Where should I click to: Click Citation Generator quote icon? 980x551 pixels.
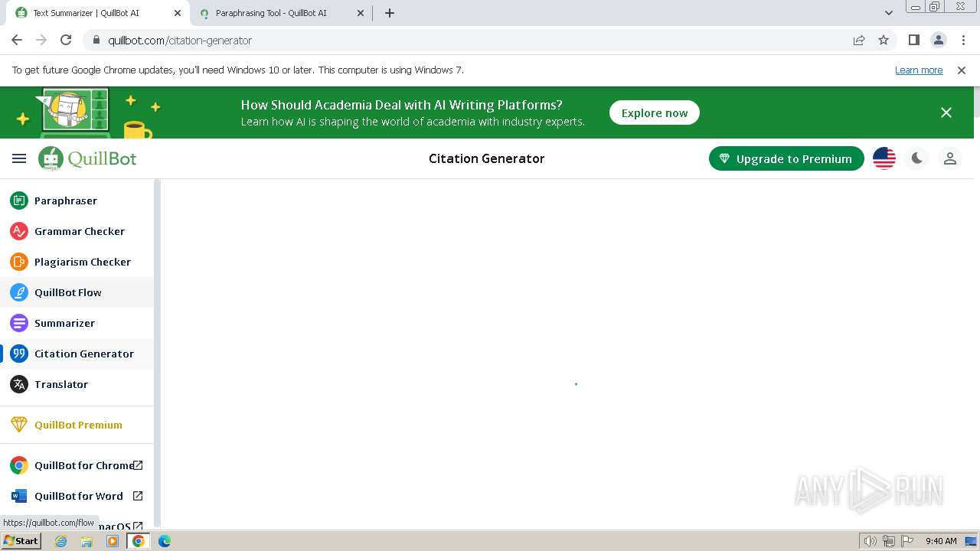(19, 354)
